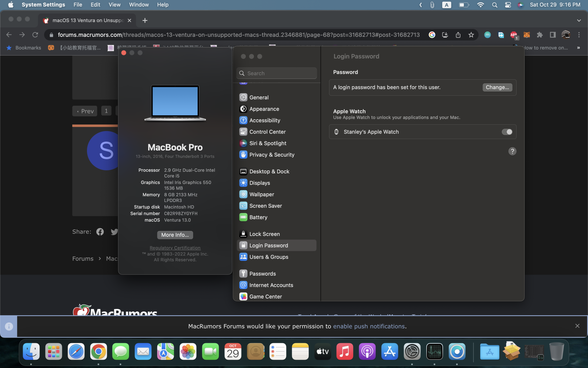This screenshot has width=588, height=368.
Task: Go to Users & Groups
Action: click(268, 257)
